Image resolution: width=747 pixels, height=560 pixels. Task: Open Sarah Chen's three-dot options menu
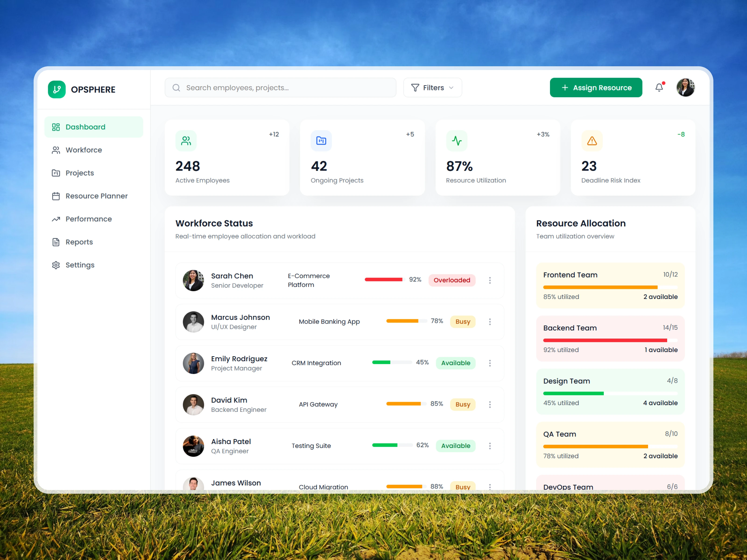point(490,280)
